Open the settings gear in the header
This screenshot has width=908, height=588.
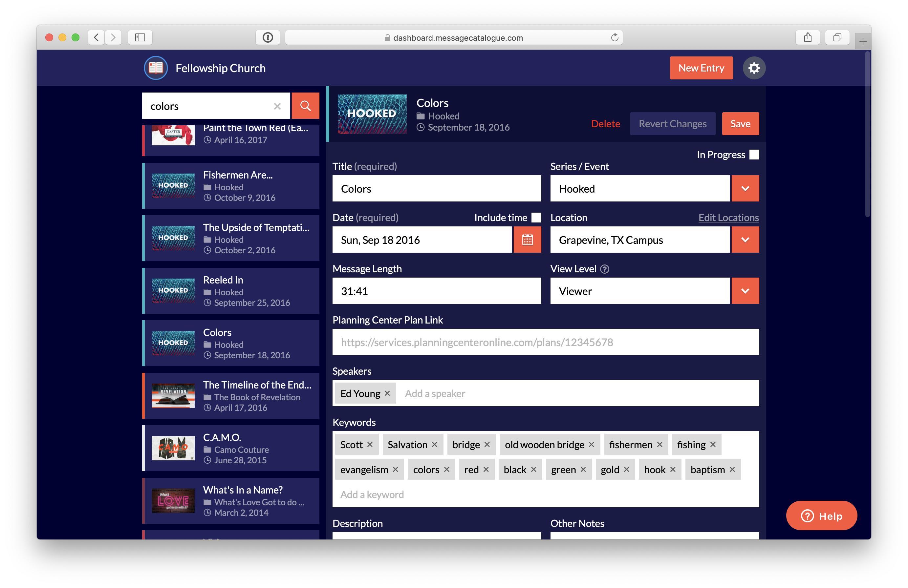tap(754, 68)
